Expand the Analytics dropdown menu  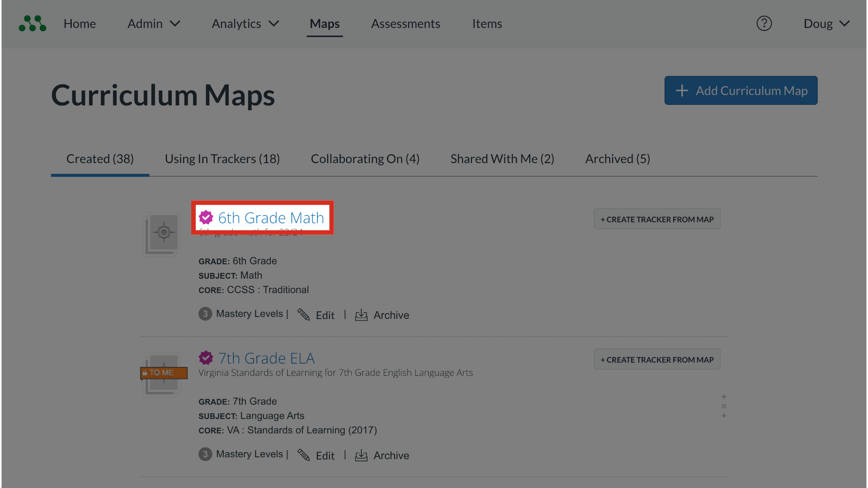click(x=245, y=23)
